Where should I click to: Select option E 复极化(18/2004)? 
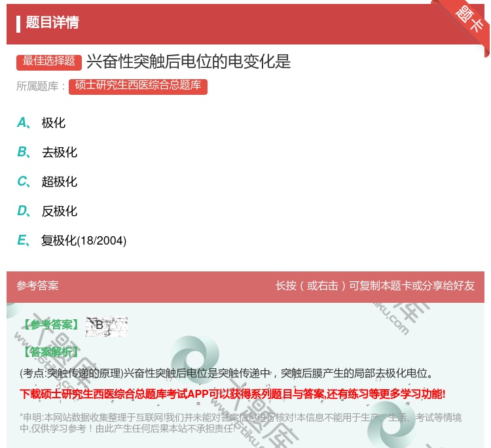(72, 241)
